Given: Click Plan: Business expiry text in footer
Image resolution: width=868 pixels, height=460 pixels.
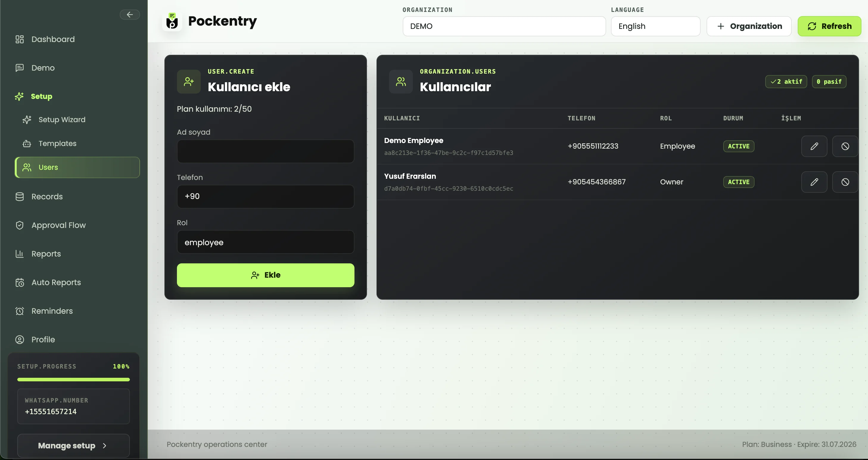Looking at the screenshot, I should click(799, 444).
